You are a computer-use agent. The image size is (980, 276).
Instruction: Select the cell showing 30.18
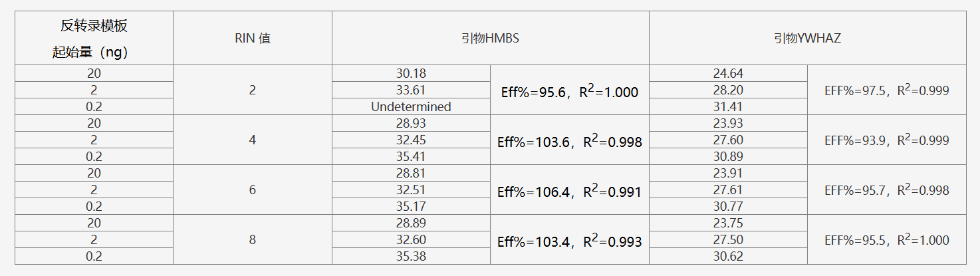411,74
